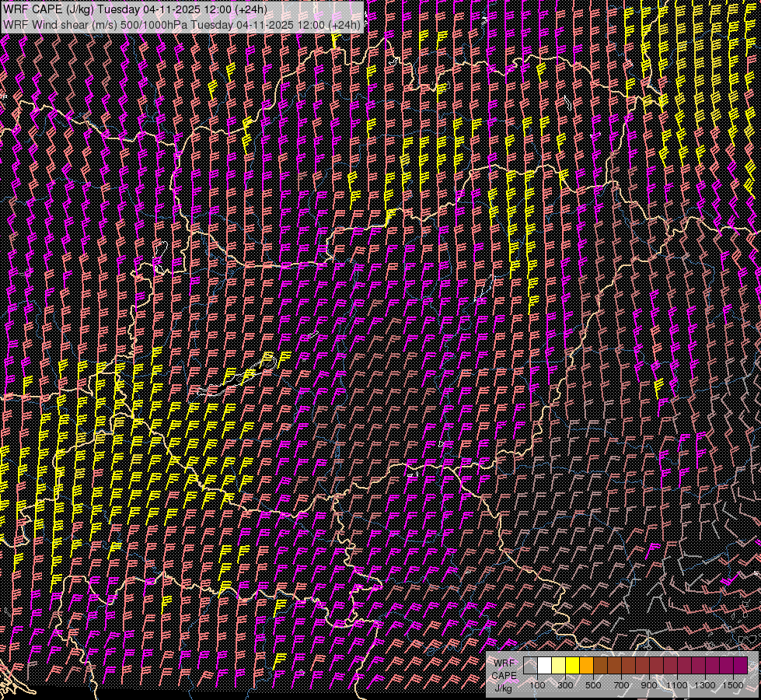Click the brown swatch right of the 500 tick

point(600,666)
